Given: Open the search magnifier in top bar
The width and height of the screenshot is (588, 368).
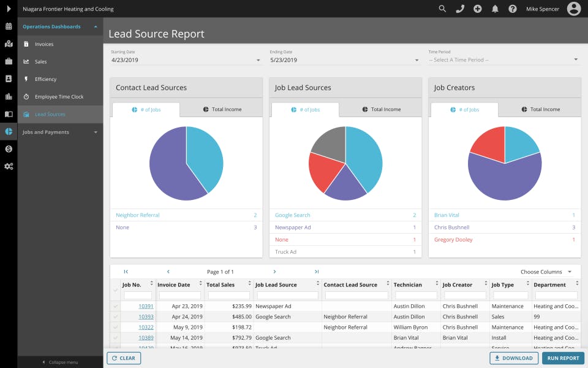Looking at the screenshot, I should (442, 9).
